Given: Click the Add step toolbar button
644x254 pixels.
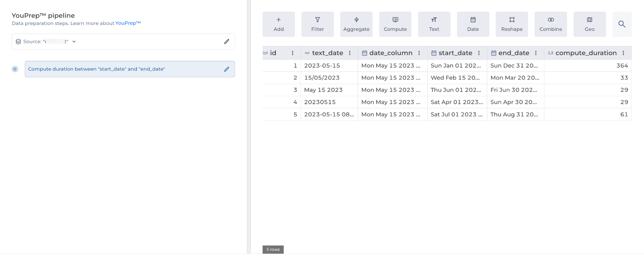Looking at the screenshot, I should click(279, 24).
